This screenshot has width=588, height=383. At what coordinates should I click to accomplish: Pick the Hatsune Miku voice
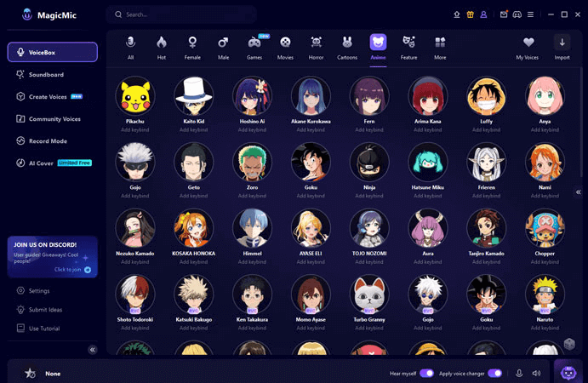click(427, 162)
